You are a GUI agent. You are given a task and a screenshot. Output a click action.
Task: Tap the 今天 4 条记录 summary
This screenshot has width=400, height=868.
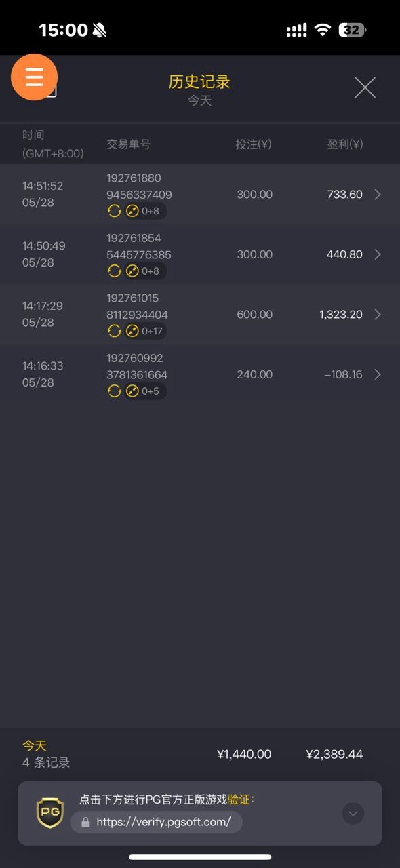tap(46, 754)
